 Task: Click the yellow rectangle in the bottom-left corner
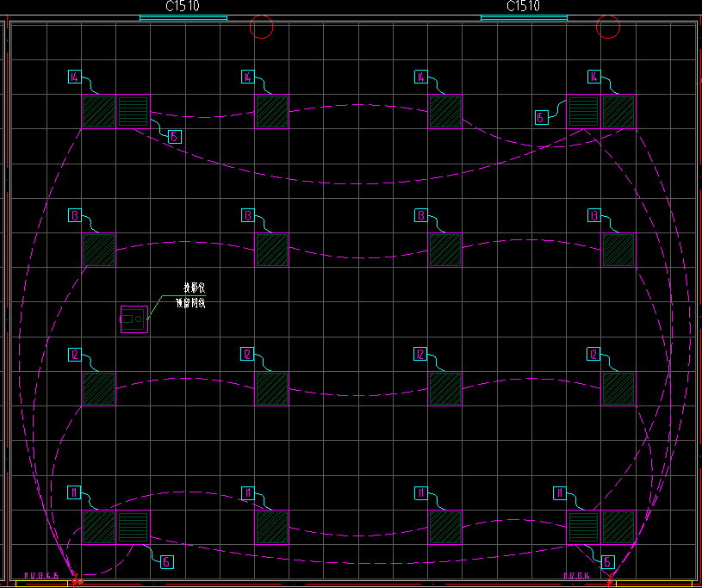click(x=41, y=584)
